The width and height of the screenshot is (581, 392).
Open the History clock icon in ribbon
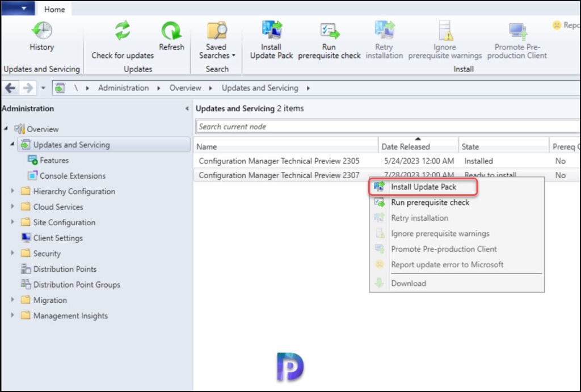(41, 31)
